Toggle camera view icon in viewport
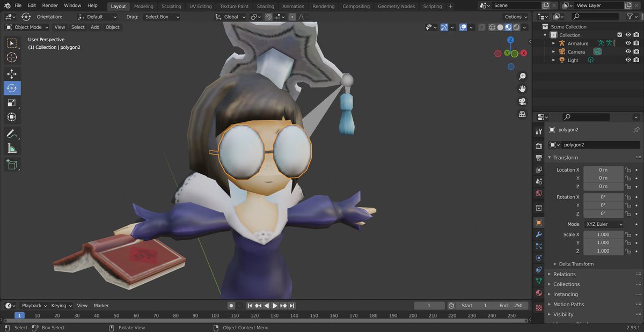644x332 pixels. click(x=522, y=101)
